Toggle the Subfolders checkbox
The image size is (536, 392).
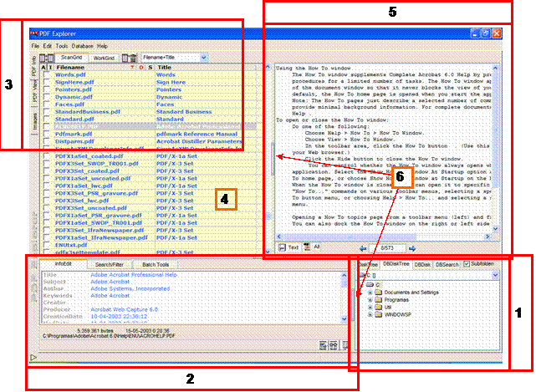pyautogui.click(x=468, y=264)
